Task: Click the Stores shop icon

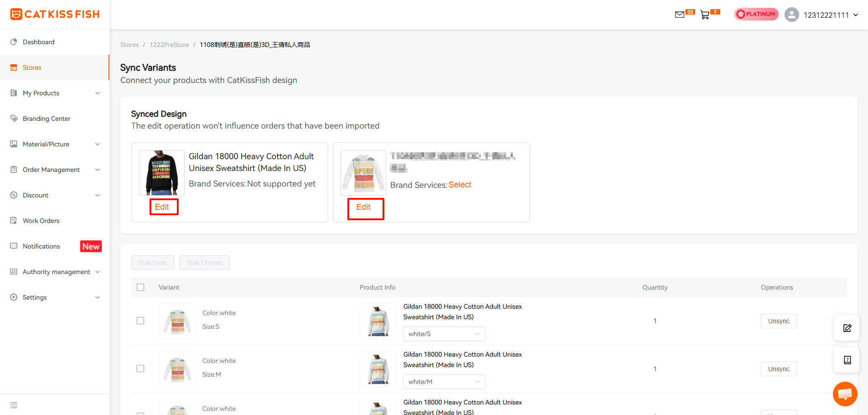Action: [x=14, y=67]
